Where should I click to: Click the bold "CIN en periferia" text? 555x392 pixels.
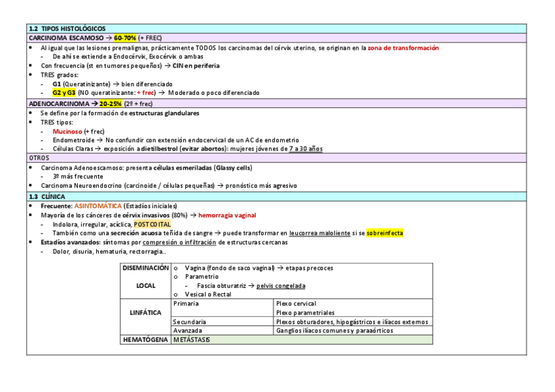(196, 65)
